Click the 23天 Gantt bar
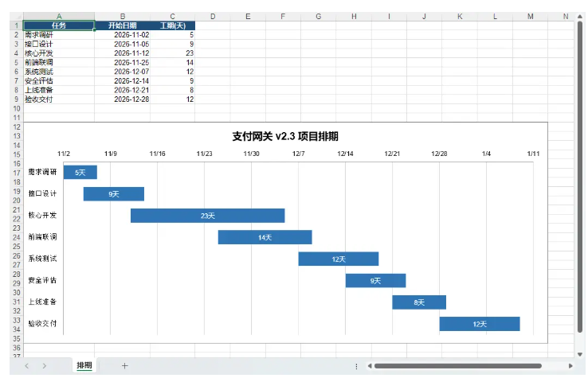 pos(208,216)
